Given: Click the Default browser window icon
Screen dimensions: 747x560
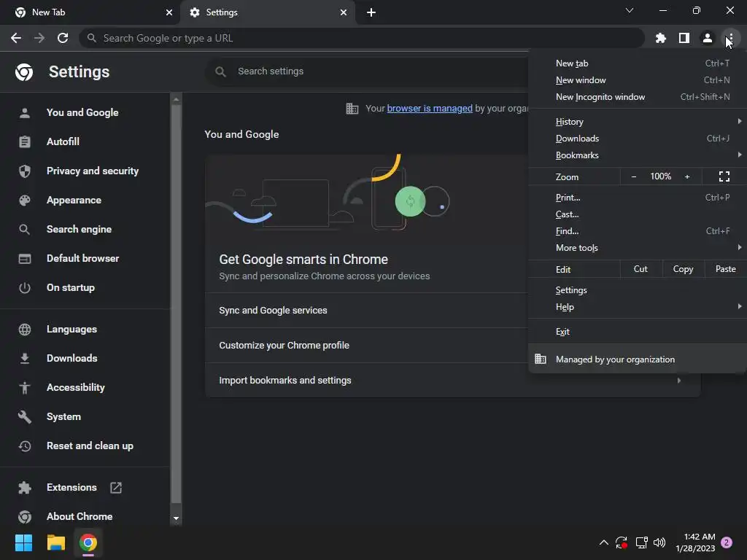Looking at the screenshot, I should [x=24, y=259].
